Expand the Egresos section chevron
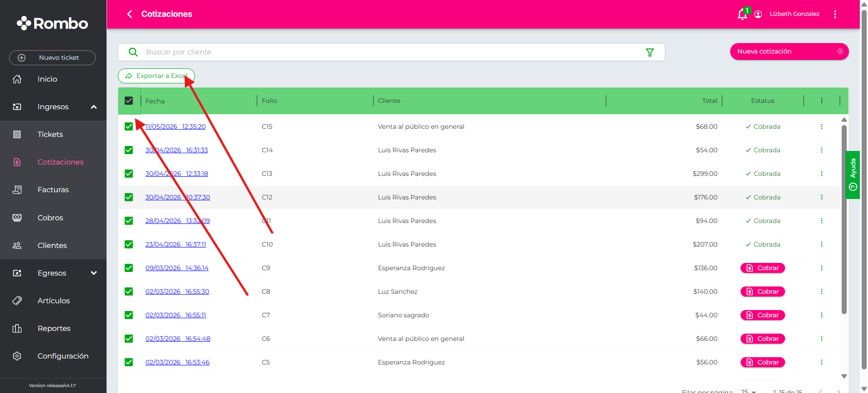This screenshot has height=393, width=868. click(94, 273)
